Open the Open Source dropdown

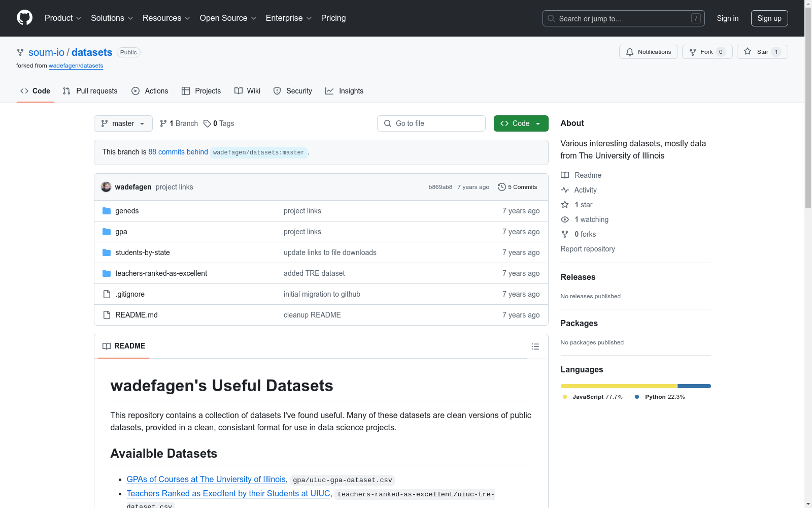tap(228, 18)
